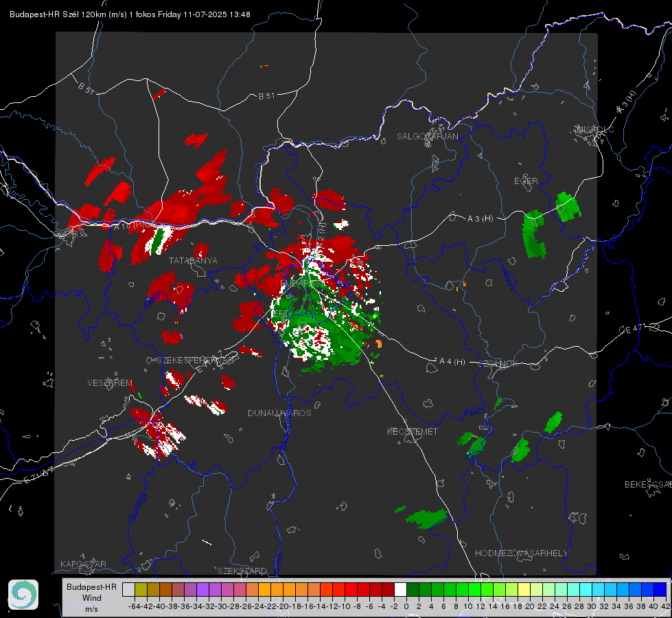Click the A 10 (H) road label
The width and height of the screenshot is (672, 618).
coord(128,225)
